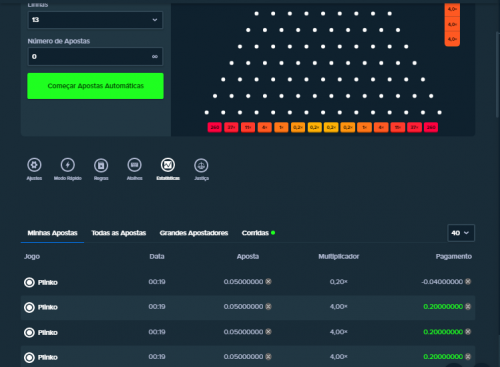The height and width of the screenshot is (367, 500).
Task: Click the Aposta column header
Action: (248, 256)
